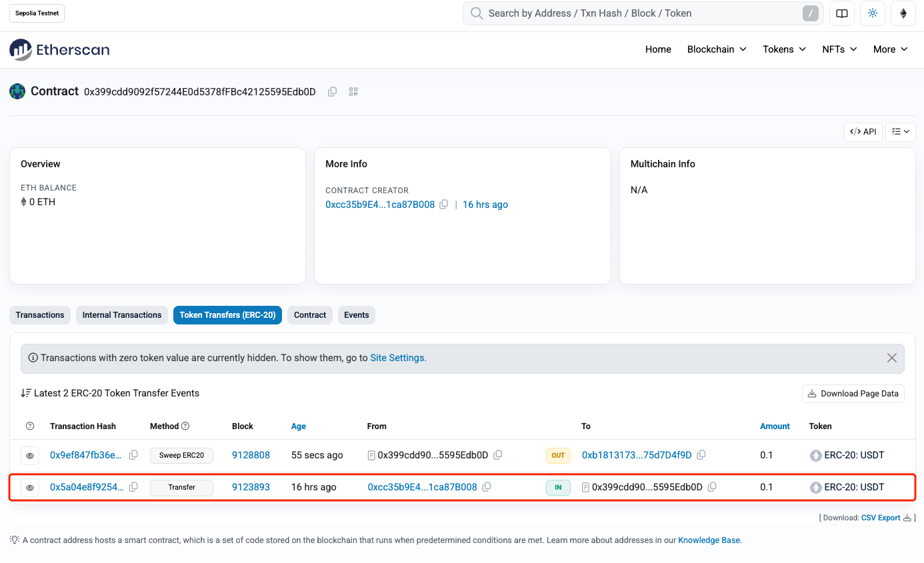This screenshot has height=563, width=924.
Task: Copy To address 0xb1813173...75d7D4f9D
Action: click(701, 455)
